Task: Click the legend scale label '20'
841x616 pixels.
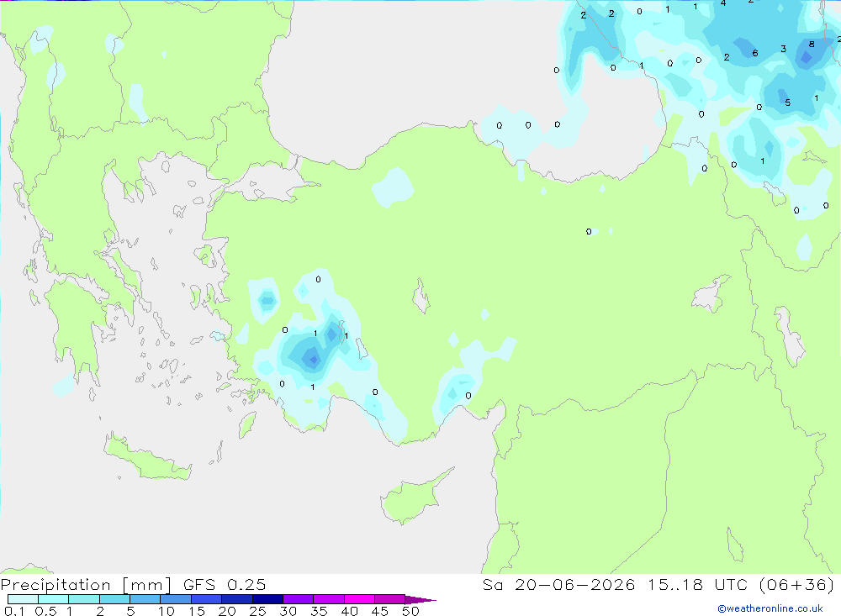Action: coord(227,611)
